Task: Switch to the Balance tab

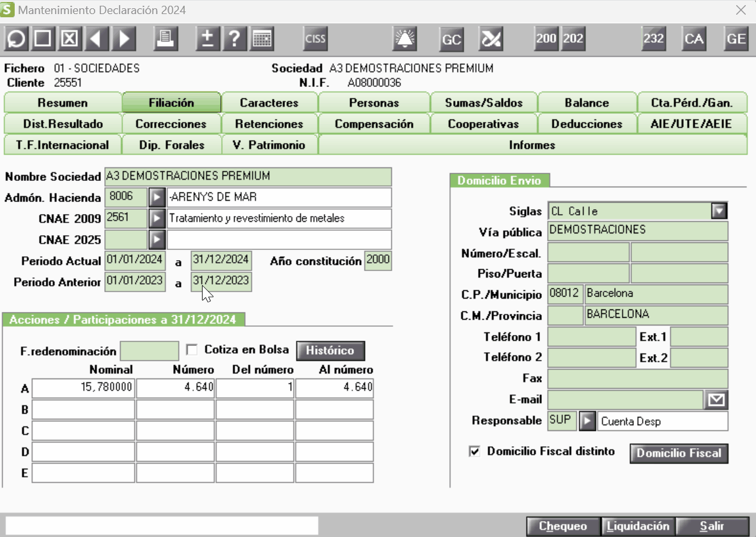Action: click(x=587, y=103)
